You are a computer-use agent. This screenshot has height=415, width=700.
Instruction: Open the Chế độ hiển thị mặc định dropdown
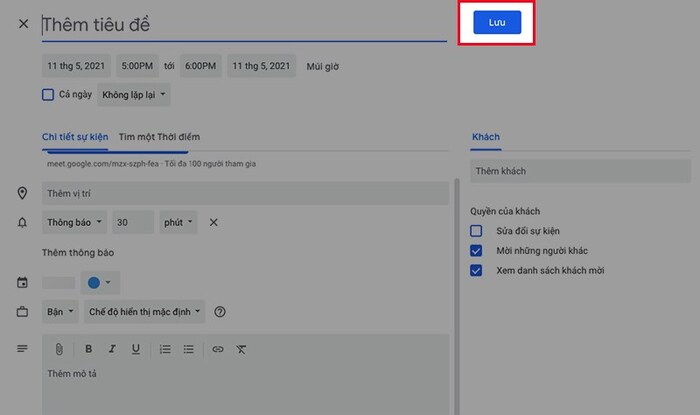[145, 312]
